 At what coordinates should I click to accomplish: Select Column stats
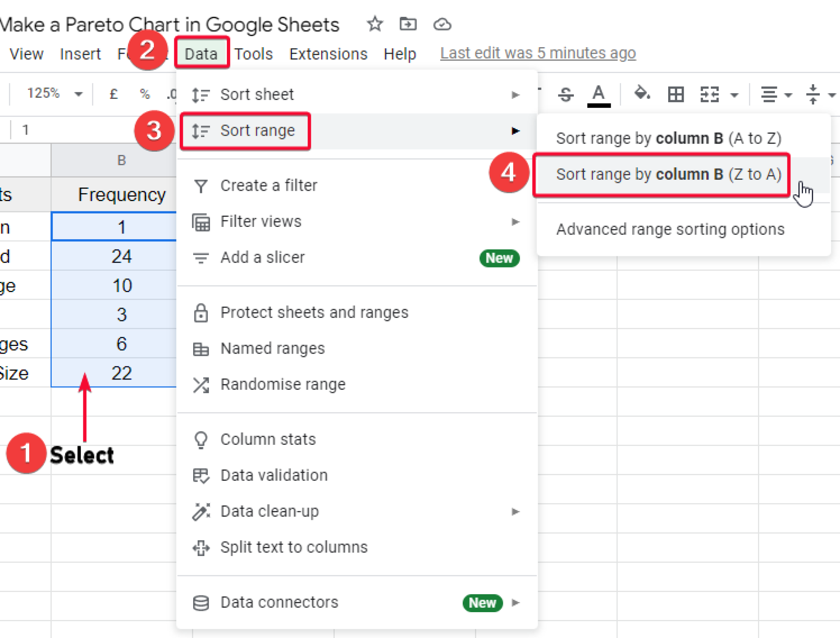(357, 439)
